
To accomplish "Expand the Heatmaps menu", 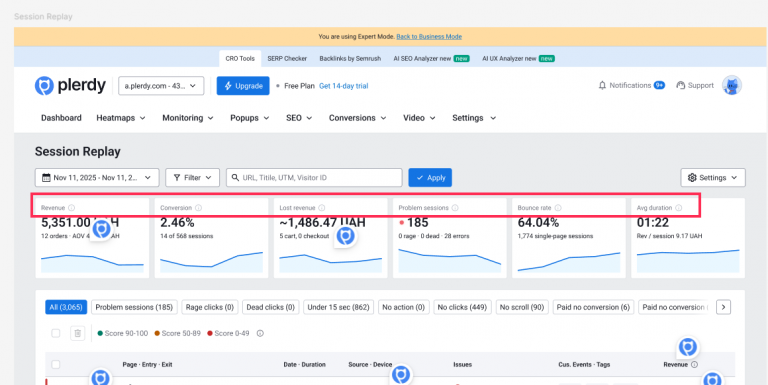I will (121, 118).
